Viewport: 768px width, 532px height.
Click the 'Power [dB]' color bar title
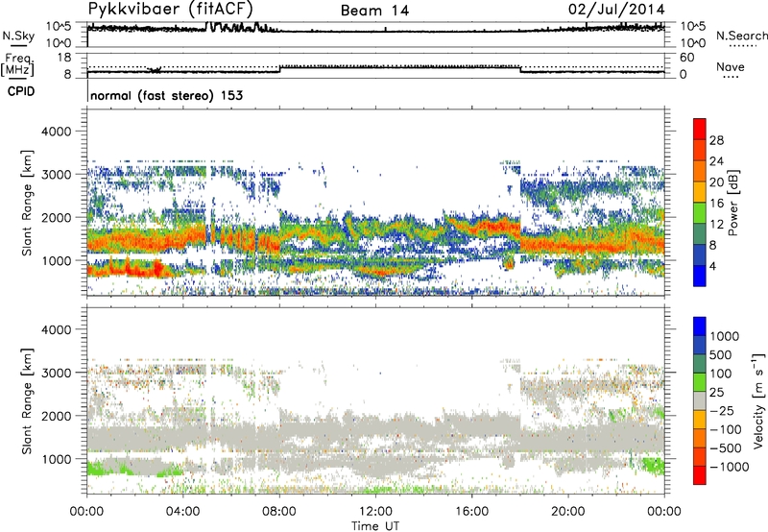pyautogui.click(x=733, y=203)
